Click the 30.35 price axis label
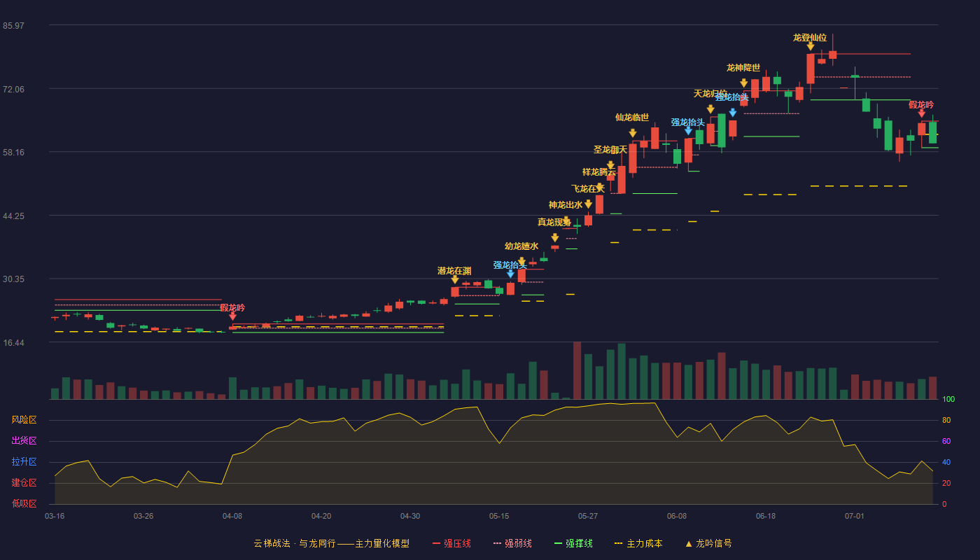The image size is (980, 560). 13,279
